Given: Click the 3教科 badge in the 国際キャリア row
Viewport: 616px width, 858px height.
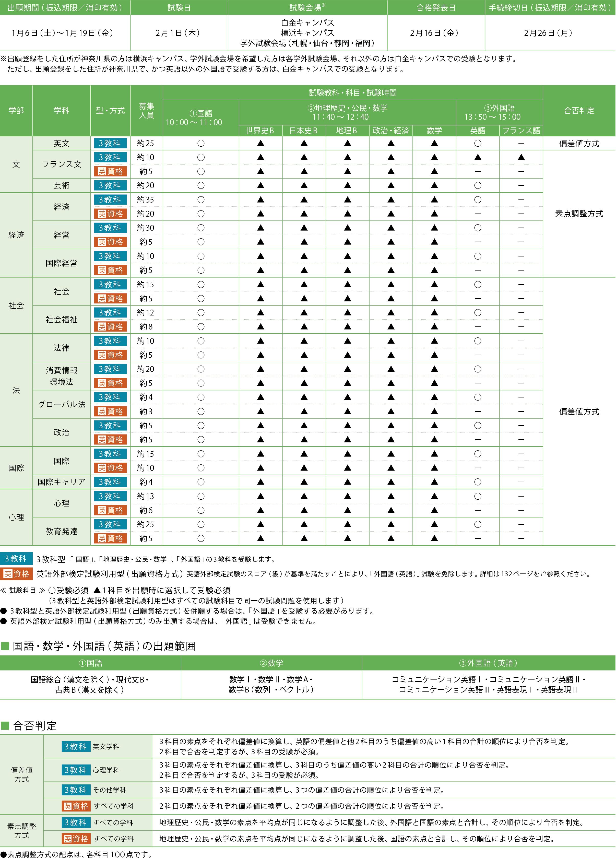Looking at the screenshot, I should tap(110, 482).
